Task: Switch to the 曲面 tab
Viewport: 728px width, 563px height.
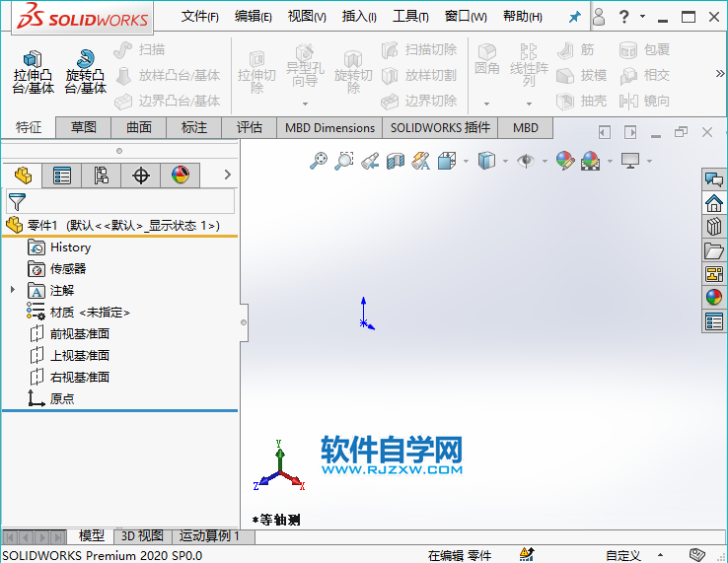Action: coord(139,127)
